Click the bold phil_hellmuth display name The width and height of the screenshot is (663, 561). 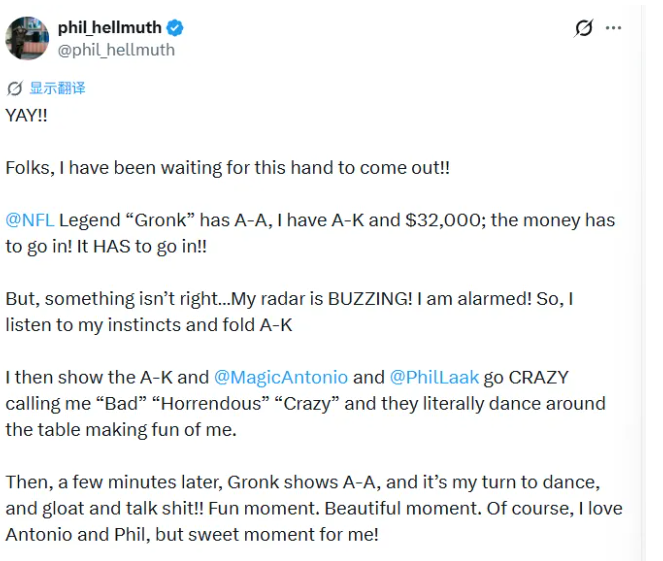[x=111, y=28]
